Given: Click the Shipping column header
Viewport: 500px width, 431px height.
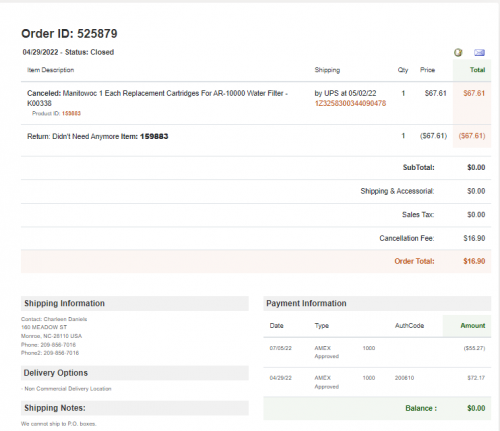Looking at the screenshot, I should click(x=327, y=70).
